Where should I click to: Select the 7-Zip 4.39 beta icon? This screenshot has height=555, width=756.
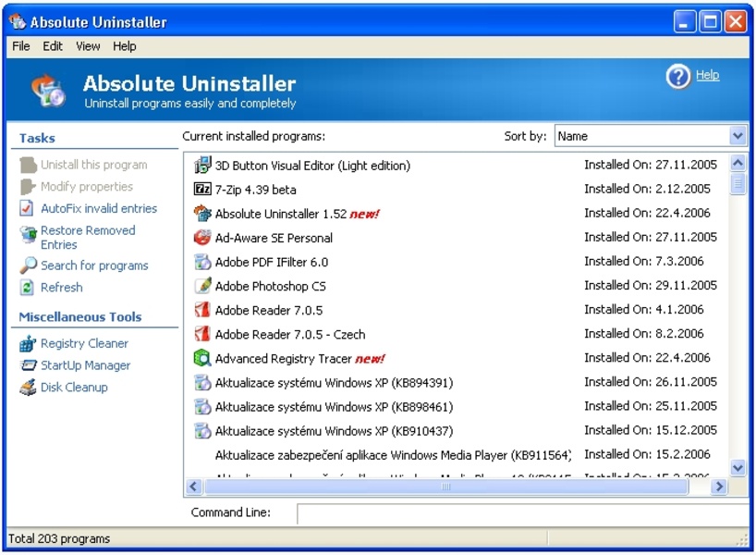[x=202, y=189]
